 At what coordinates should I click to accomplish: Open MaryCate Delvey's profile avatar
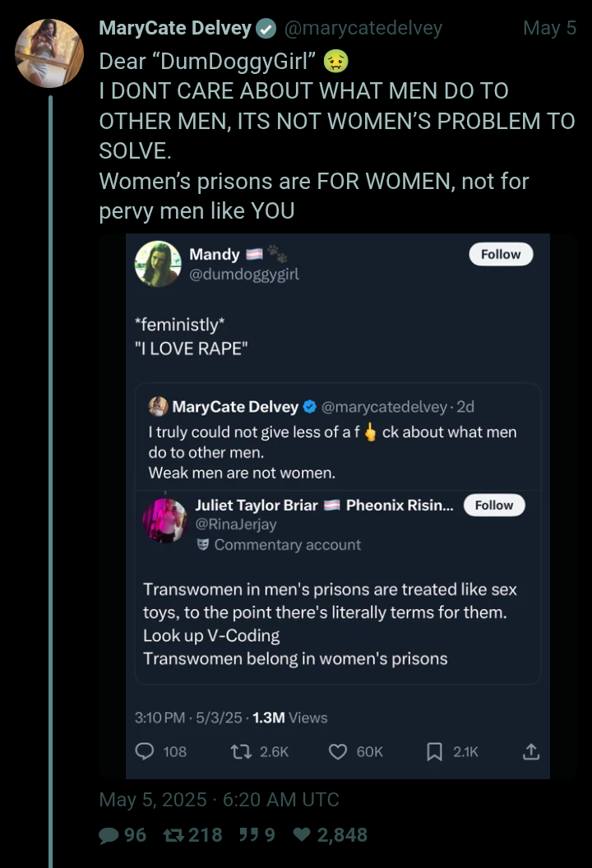coord(49,53)
